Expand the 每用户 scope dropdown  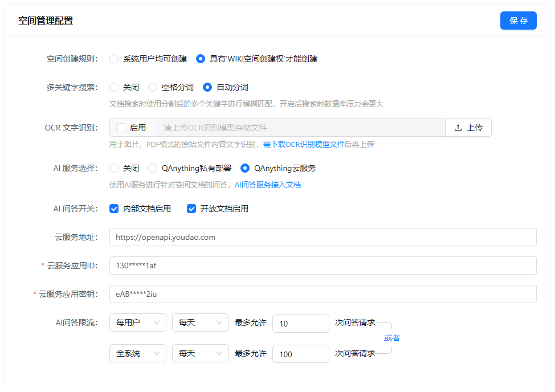coord(138,322)
